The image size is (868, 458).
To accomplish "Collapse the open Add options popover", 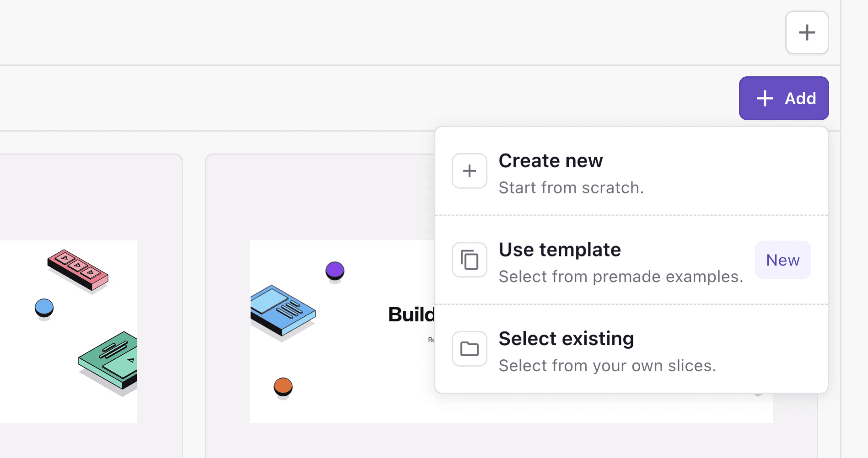I will tap(783, 98).
